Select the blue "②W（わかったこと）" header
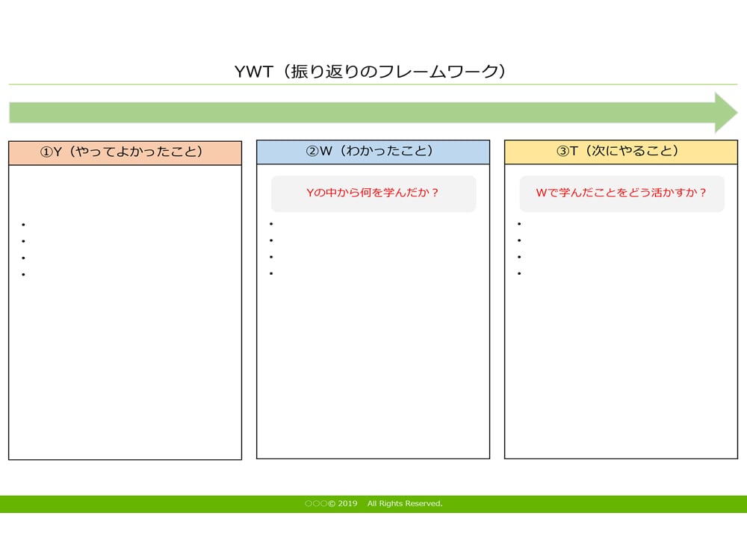 pyautogui.click(x=373, y=152)
